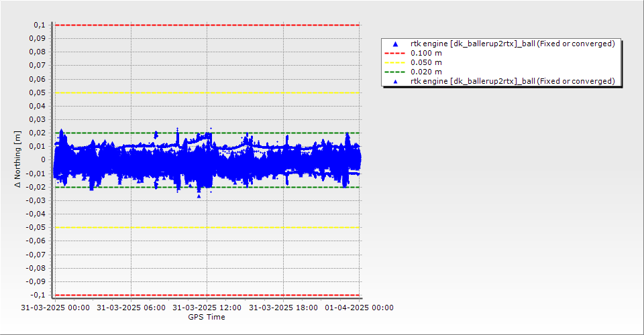Viewport: 644px width, 335px height.
Task: Click the -0,05 y-axis label
Action: click(36, 228)
